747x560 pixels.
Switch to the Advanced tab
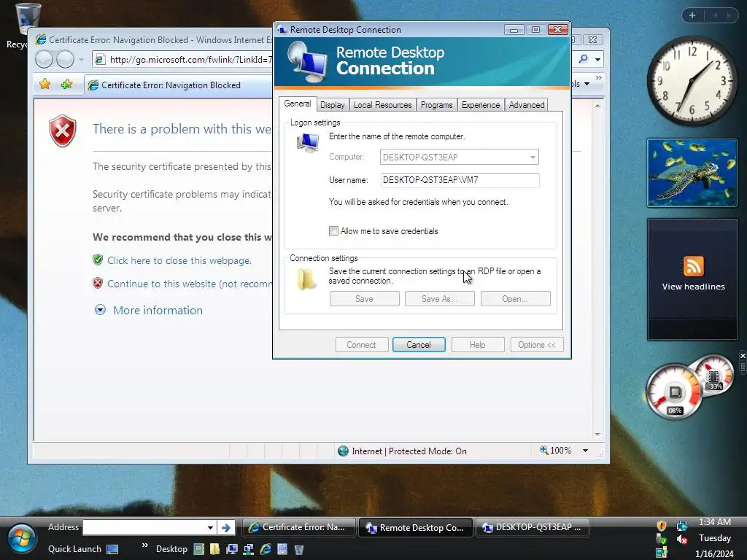(527, 105)
